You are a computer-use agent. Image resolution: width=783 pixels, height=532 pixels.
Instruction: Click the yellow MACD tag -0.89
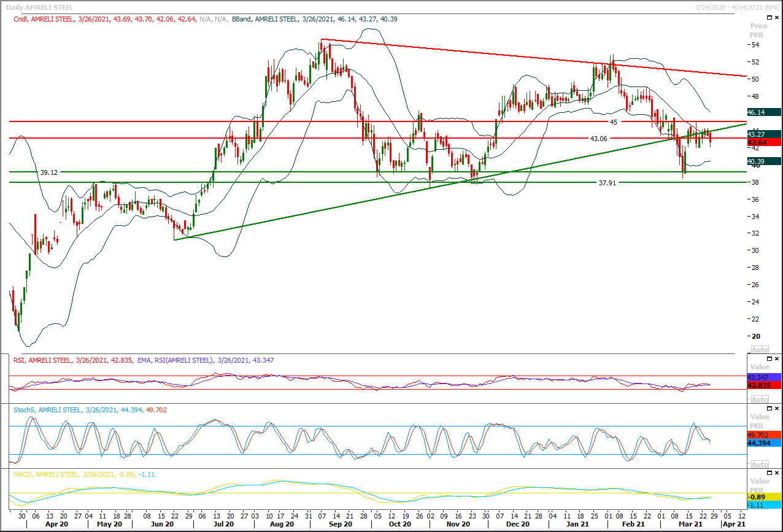pyautogui.click(x=765, y=497)
